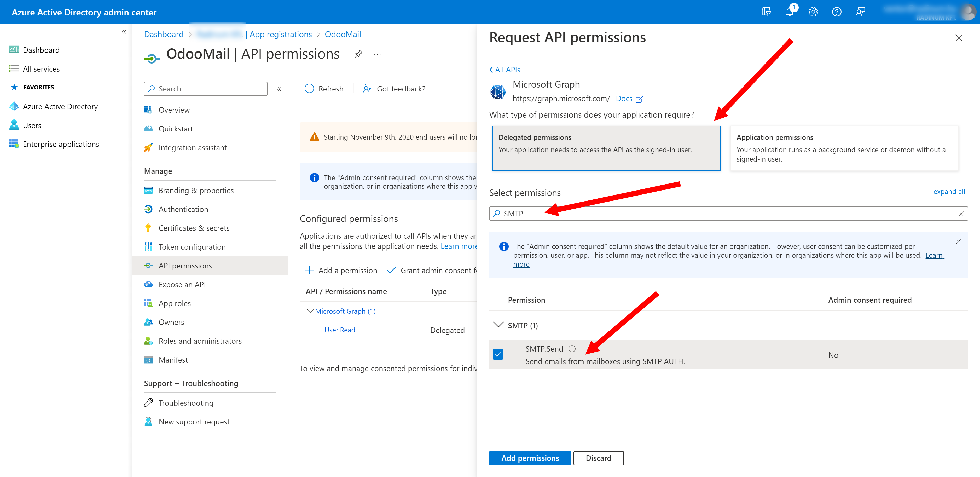Screen dimensions: 980x477
Task: Pin the OdooMail API permissions blade
Action: click(x=358, y=54)
